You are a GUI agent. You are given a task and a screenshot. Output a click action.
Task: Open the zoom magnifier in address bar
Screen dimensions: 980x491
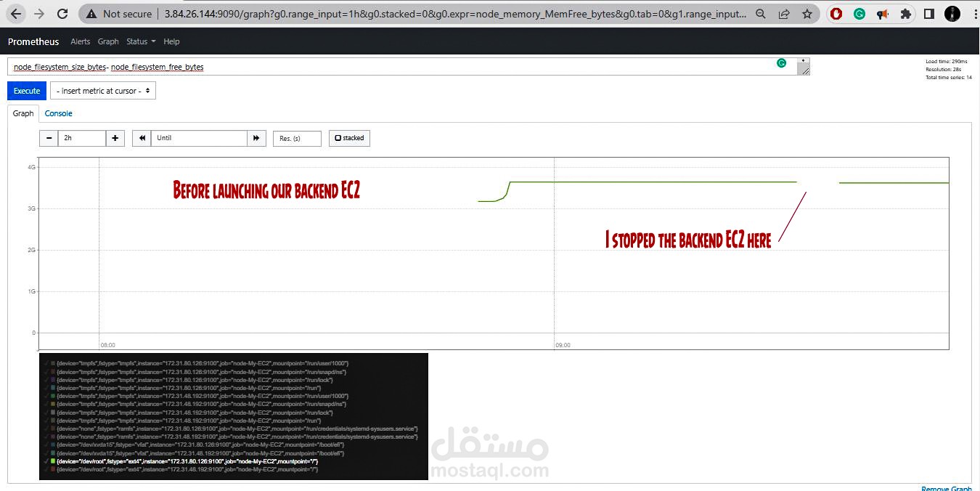click(760, 14)
